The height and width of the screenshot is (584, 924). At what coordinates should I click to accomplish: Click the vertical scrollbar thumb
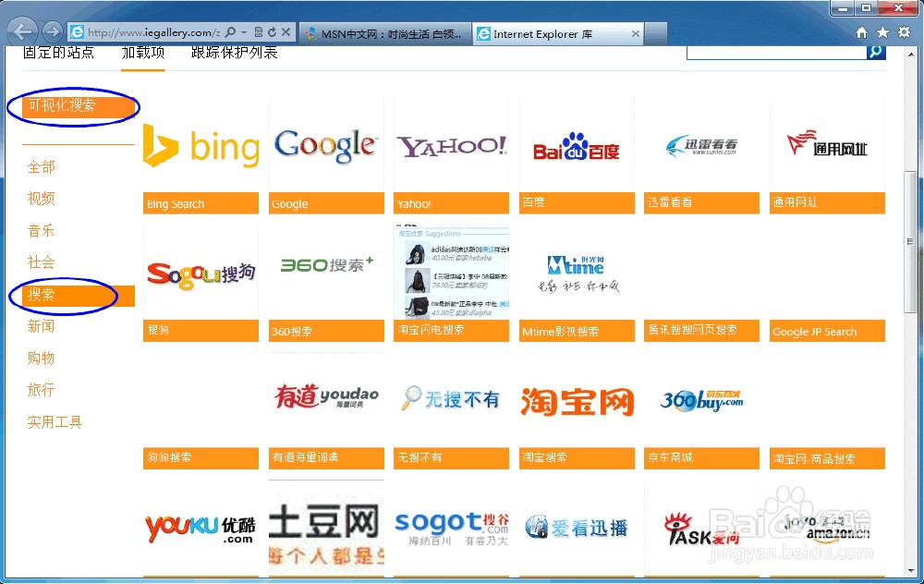point(910,241)
